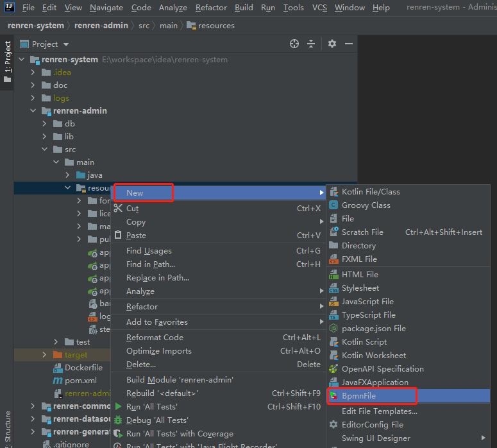The width and height of the screenshot is (497, 448).
Task: Select Find Usages from context menu
Action: [x=219, y=251]
